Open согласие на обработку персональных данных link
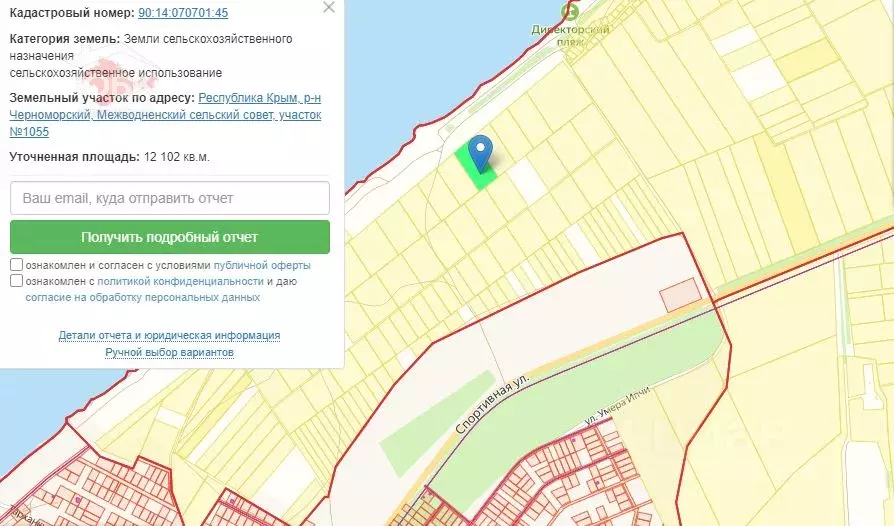The width and height of the screenshot is (894, 526). tap(143, 297)
